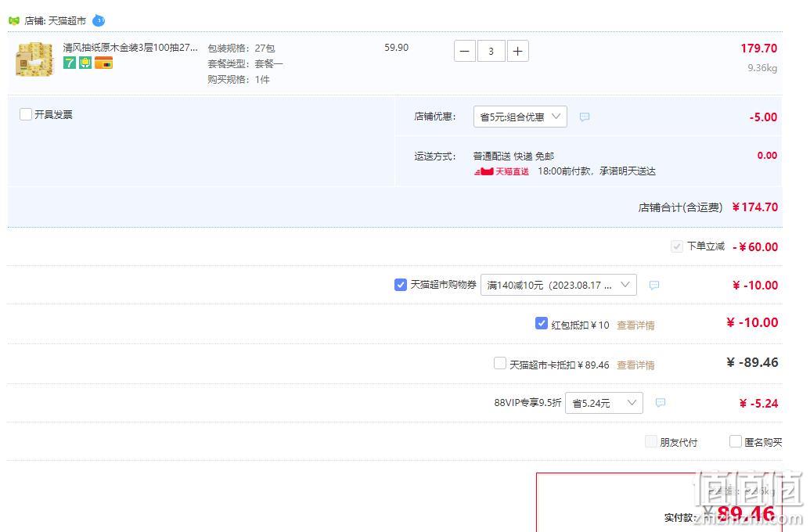
Task: Click the 18:00前付款，承诺明天送达 notice
Action: (x=596, y=171)
